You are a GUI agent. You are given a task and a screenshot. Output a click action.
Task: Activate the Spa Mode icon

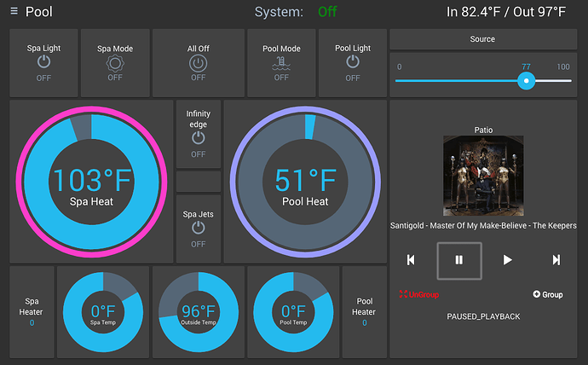tap(115, 62)
